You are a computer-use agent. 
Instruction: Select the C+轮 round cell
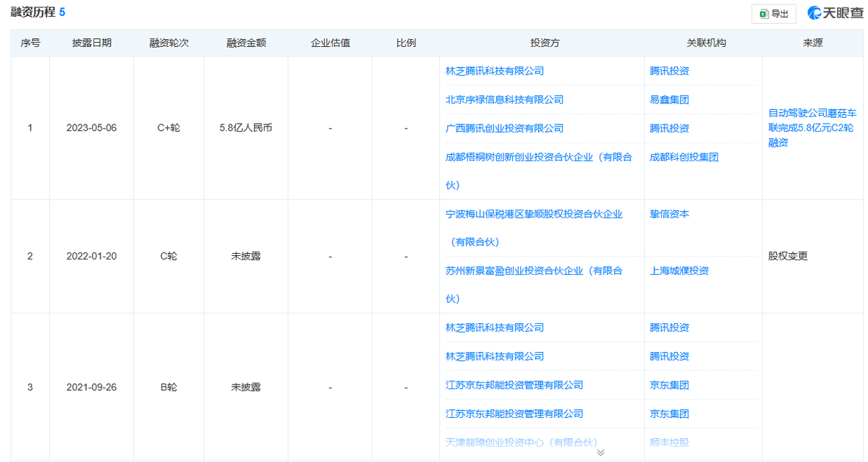(x=169, y=128)
